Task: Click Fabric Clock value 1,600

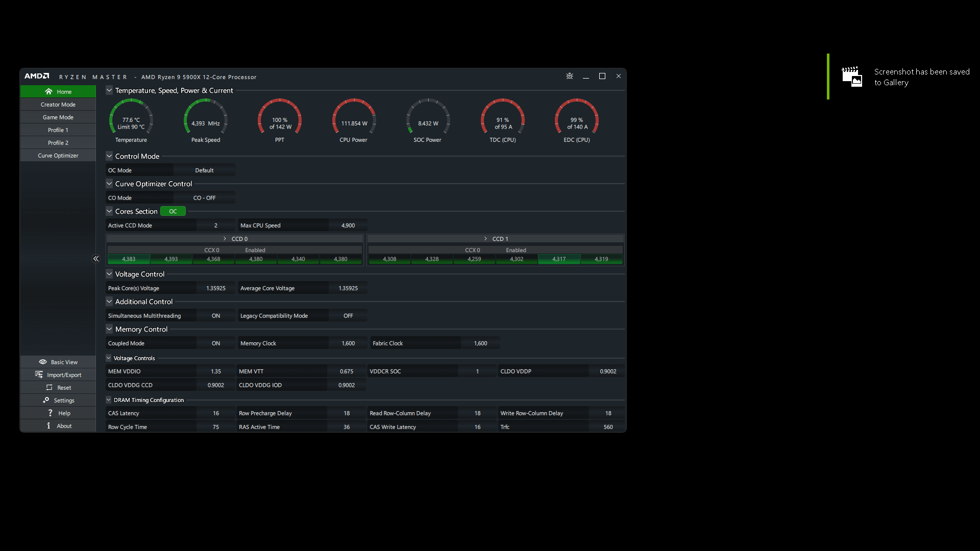Action: click(480, 343)
